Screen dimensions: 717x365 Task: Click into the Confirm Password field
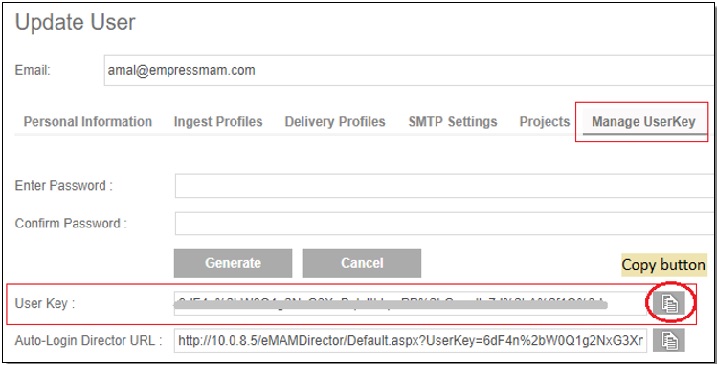pyautogui.click(x=446, y=223)
